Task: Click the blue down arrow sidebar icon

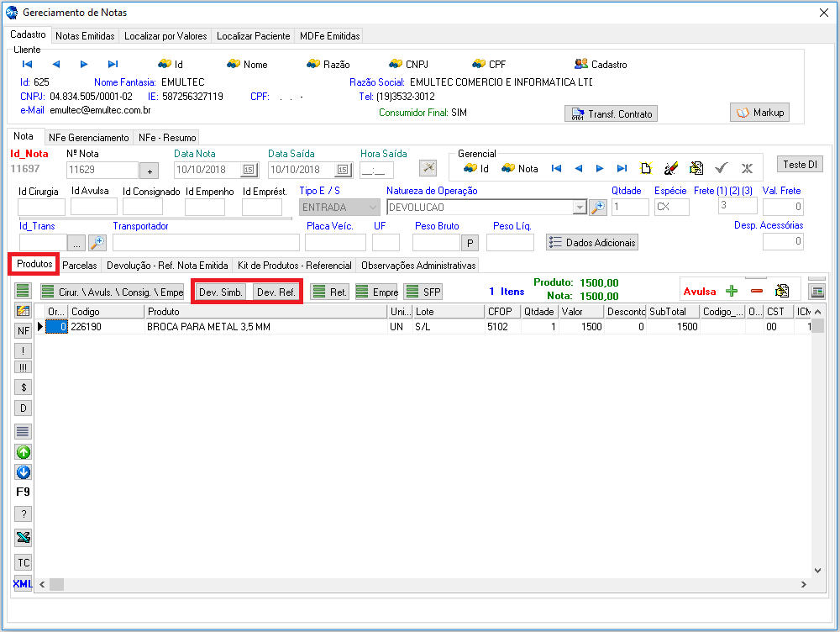Action: (x=24, y=472)
